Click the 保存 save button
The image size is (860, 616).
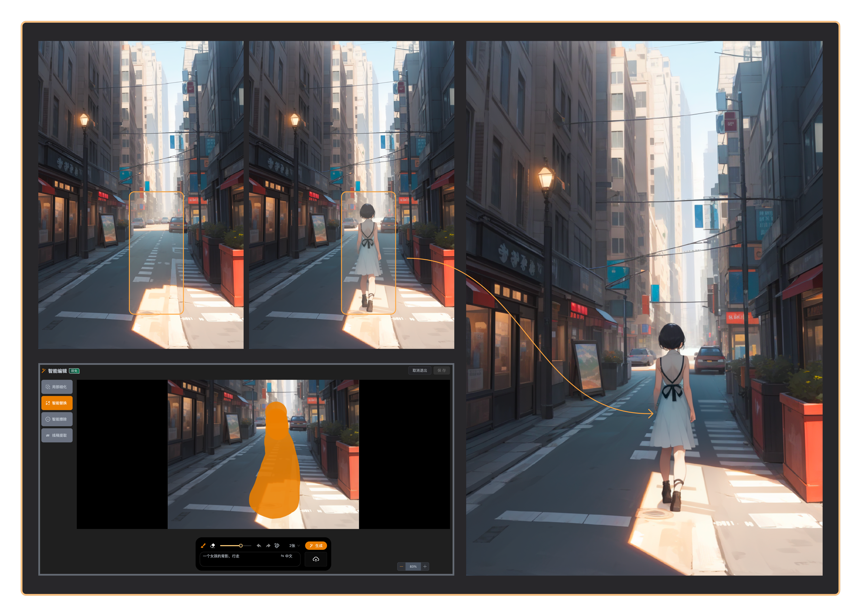(441, 370)
